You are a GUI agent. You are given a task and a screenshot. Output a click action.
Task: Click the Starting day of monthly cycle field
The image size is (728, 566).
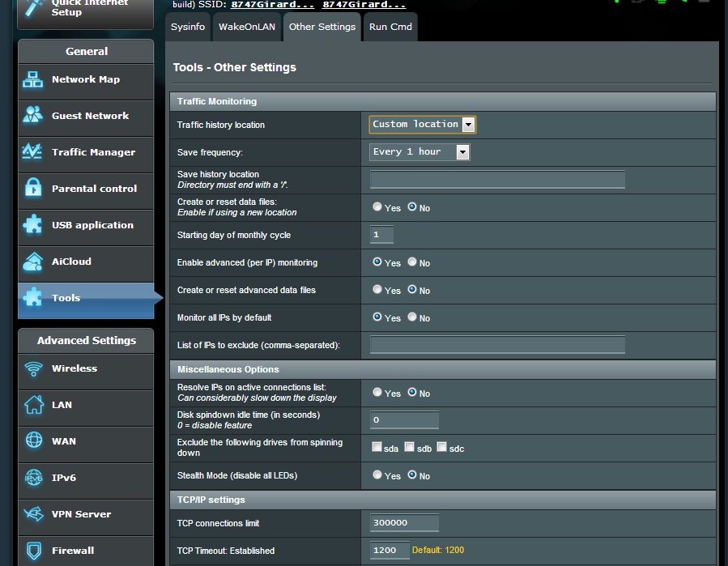click(381, 235)
